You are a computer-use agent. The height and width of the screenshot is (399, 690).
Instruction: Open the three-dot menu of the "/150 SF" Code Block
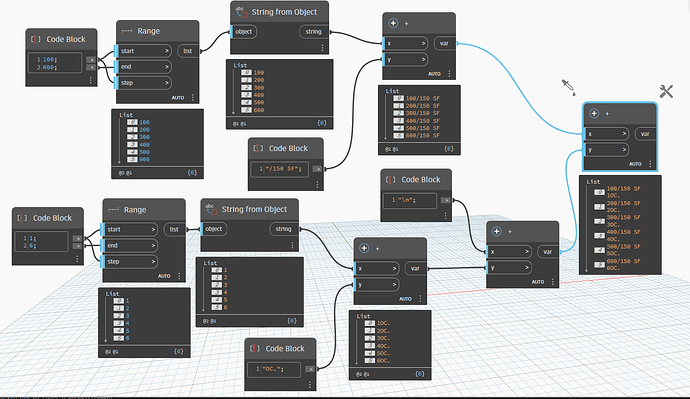click(317, 185)
